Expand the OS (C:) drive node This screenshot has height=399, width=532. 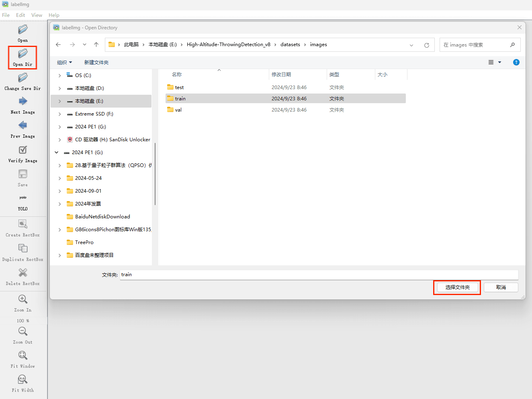click(59, 75)
